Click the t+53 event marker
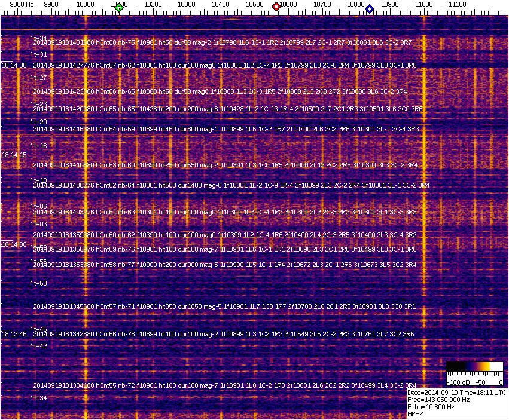The image size is (509, 420). pos(39,283)
